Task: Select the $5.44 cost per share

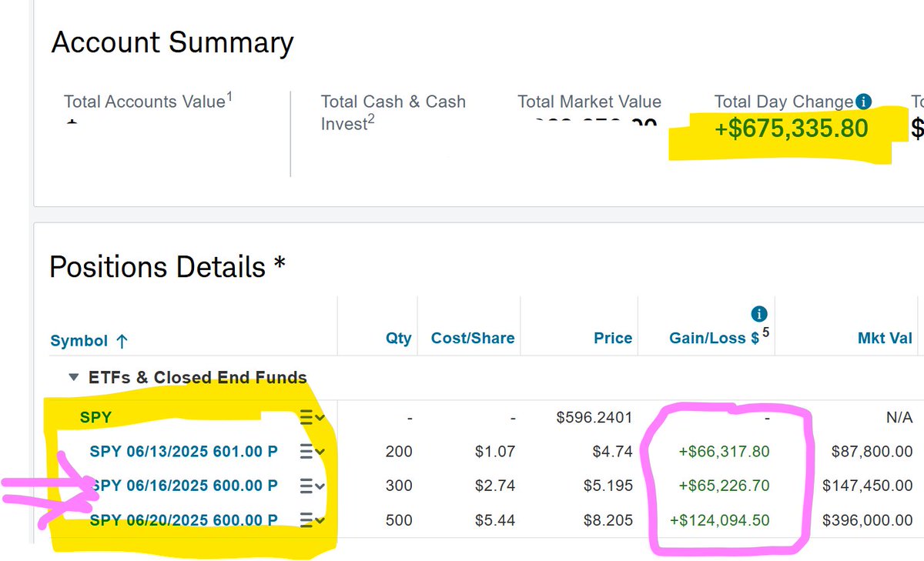Action: click(497, 520)
